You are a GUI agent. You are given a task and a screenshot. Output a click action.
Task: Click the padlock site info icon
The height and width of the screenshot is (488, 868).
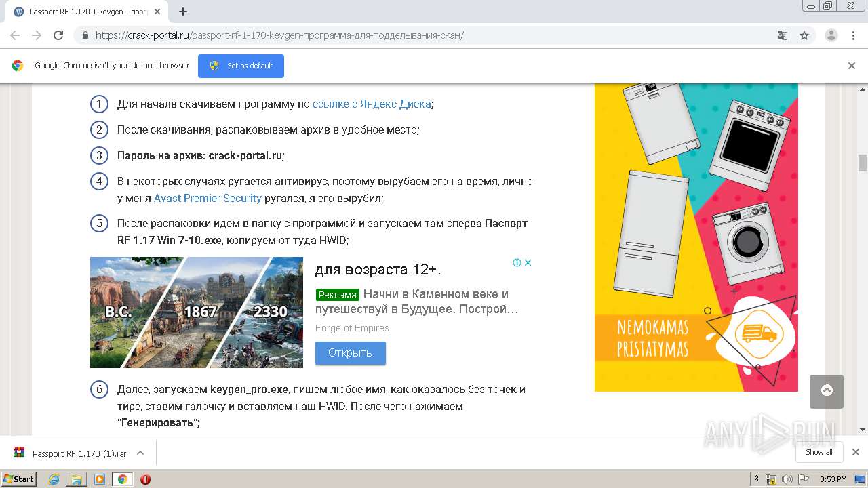(x=85, y=35)
